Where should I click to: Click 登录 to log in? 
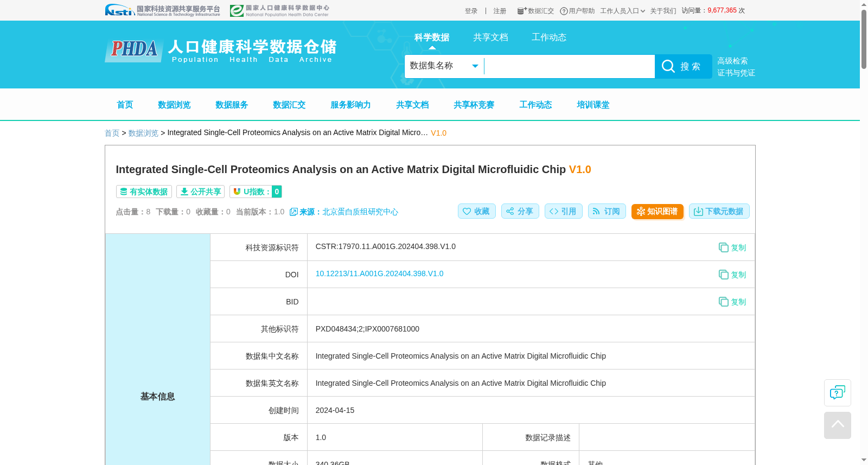(x=471, y=11)
